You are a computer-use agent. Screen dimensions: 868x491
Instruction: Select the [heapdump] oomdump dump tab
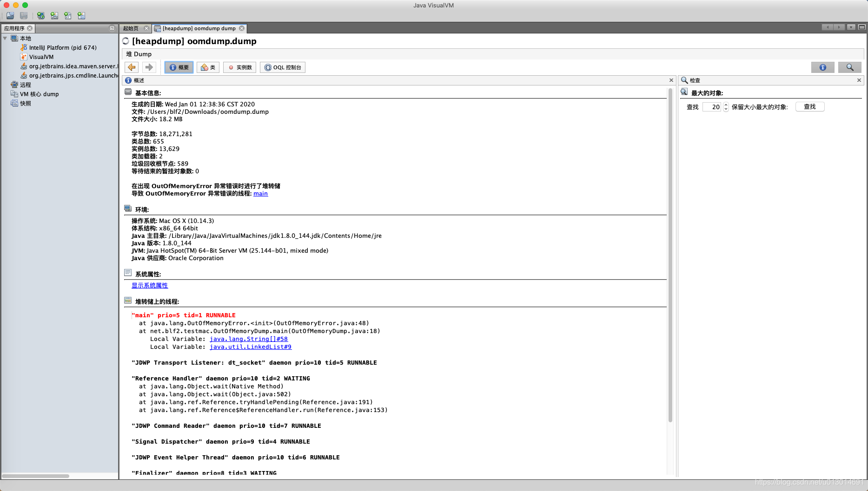click(x=199, y=28)
